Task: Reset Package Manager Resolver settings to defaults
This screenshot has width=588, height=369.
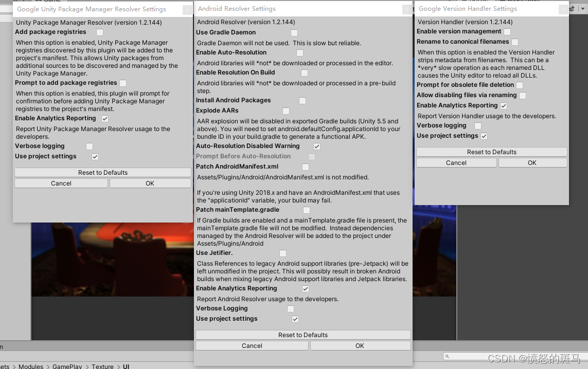Action: point(103,172)
